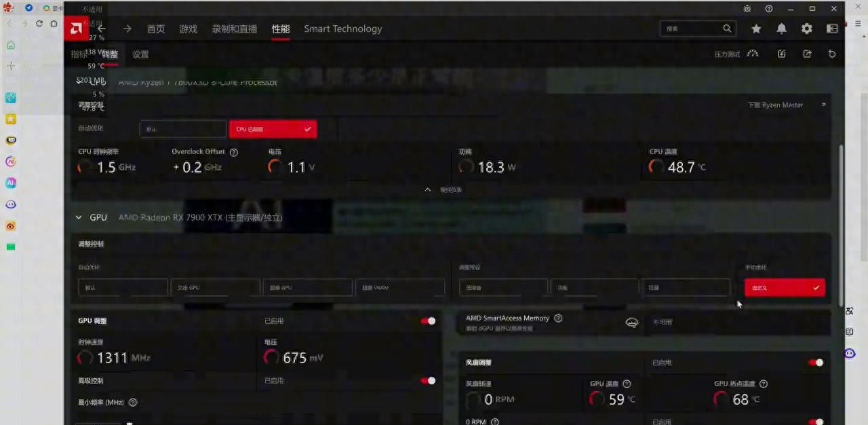
Task: Open the Smart Technology tab
Action: (x=343, y=29)
